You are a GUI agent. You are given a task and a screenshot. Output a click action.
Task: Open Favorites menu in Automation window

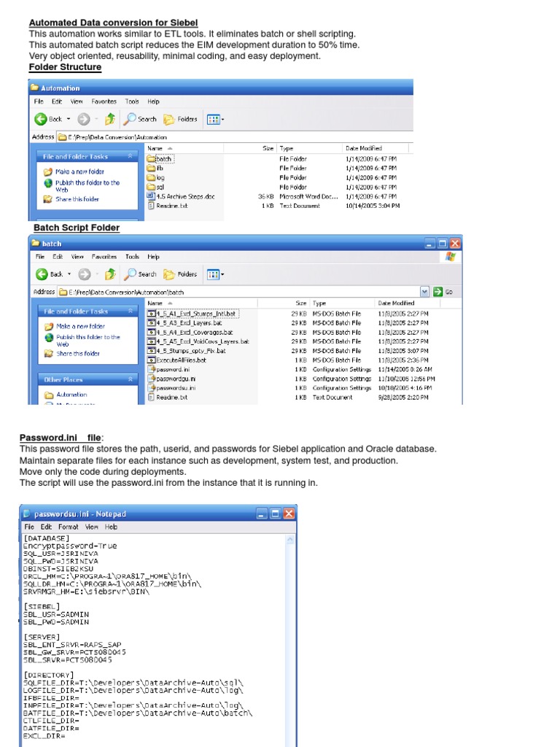(x=104, y=101)
